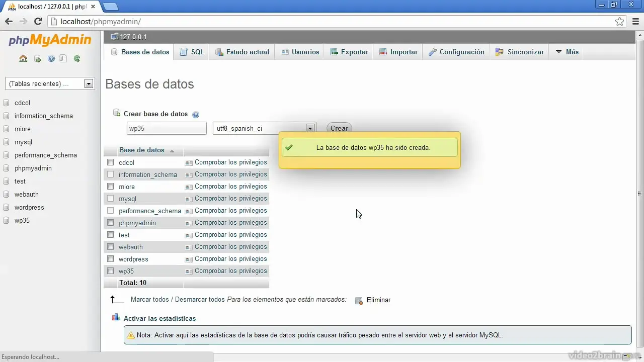Click the database name field containing wp35

coord(167,128)
